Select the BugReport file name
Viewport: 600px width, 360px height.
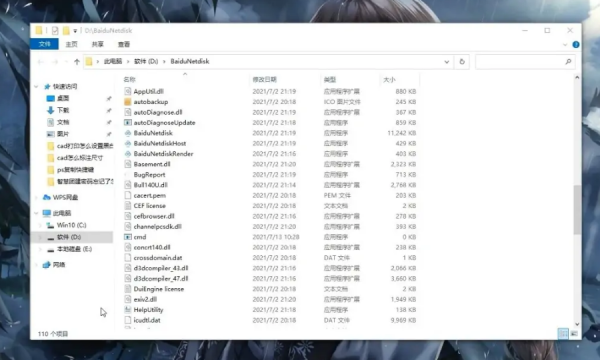pos(149,174)
